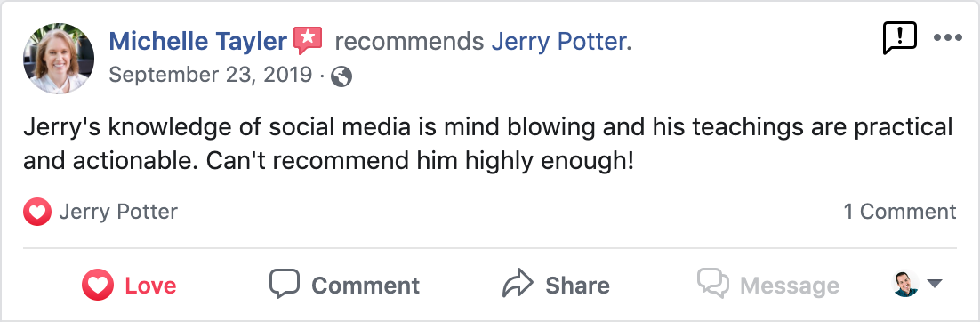Click the exclamation speech bubble report icon

pyautogui.click(x=899, y=38)
